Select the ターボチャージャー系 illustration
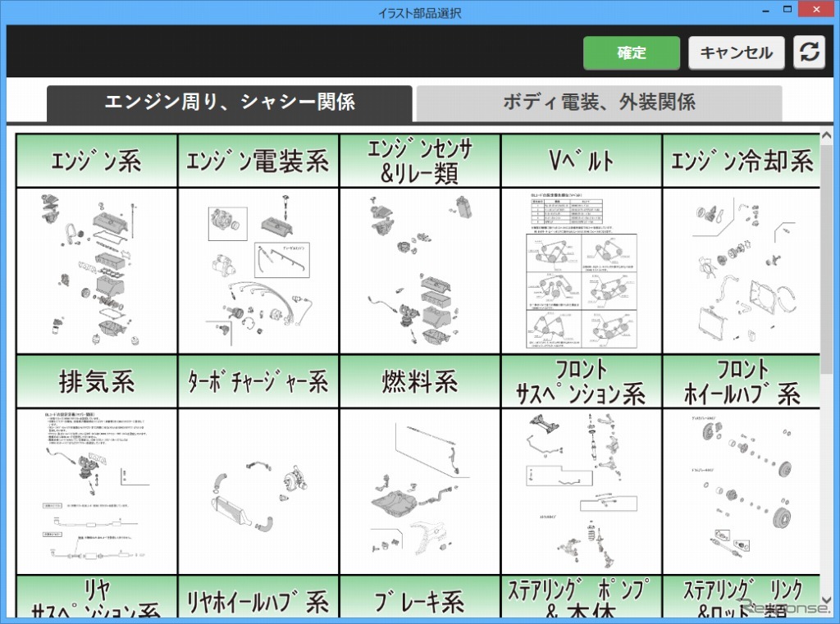Image resolution: width=840 pixels, height=624 pixels. tap(258, 490)
